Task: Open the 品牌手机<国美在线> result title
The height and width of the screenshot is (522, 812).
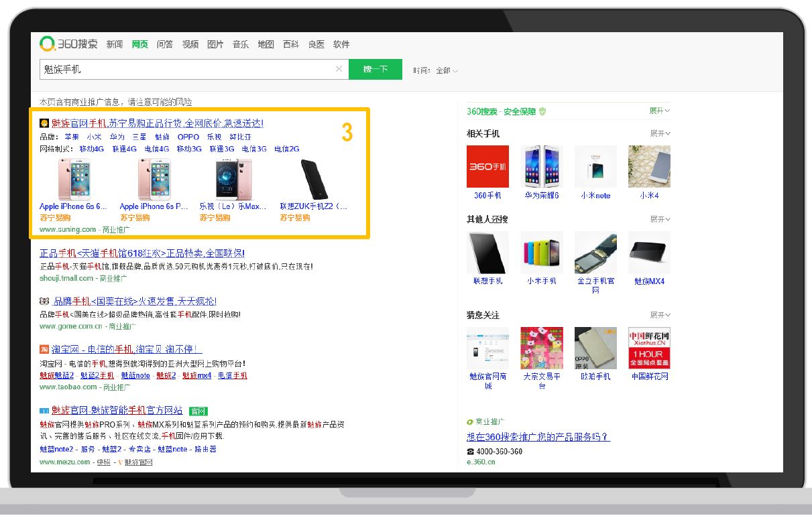Action: tap(134, 302)
